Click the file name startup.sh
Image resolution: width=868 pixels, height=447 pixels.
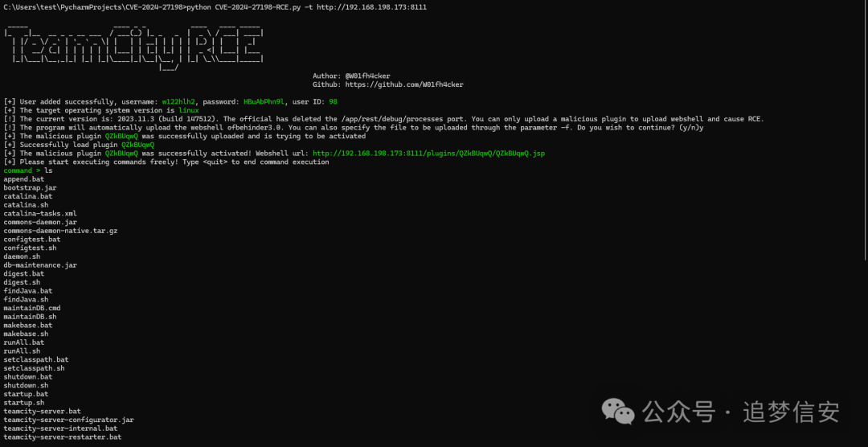click(x=24, y=403)
